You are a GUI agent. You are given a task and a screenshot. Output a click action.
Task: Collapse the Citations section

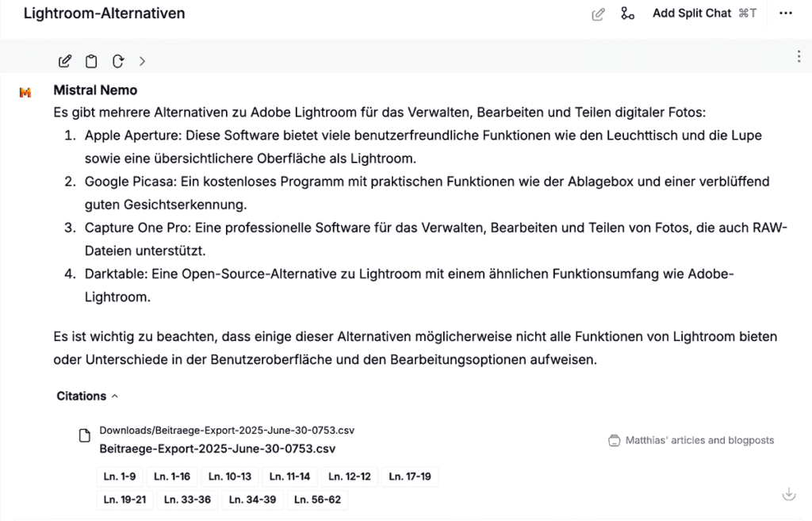(87, 396)
